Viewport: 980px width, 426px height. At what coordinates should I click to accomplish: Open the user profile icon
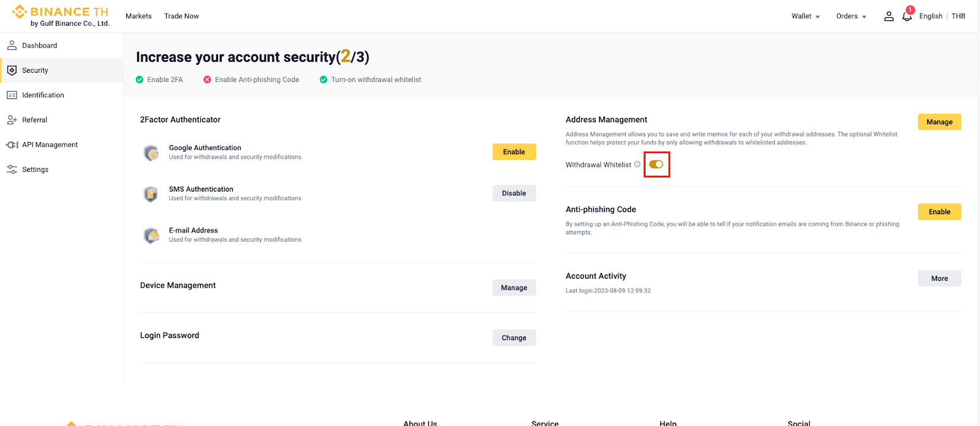tap(889, 17)
